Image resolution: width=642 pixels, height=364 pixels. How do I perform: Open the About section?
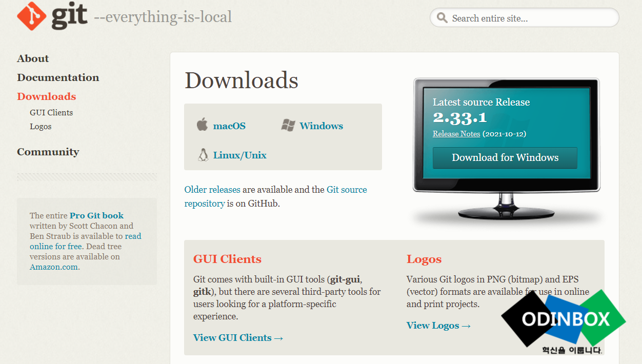33,58
